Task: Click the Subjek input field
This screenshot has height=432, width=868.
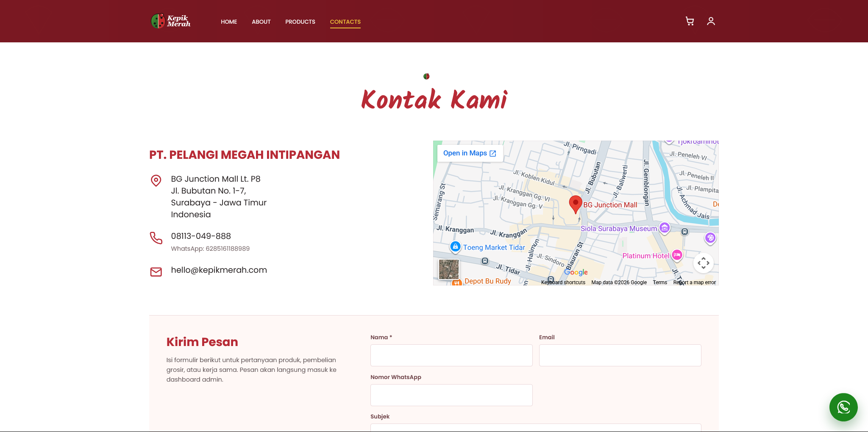Action: click(536, 427)
